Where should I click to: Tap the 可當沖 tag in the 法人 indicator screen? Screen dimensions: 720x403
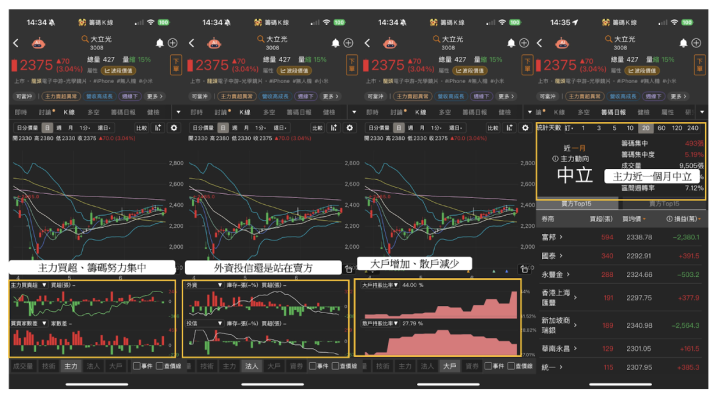[x=199, y=96]
